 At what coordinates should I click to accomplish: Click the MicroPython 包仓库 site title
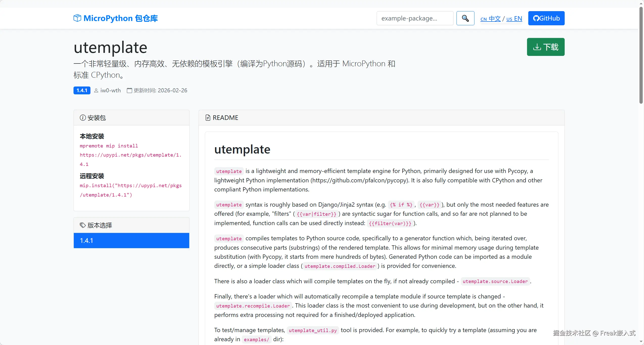(121, 18)
